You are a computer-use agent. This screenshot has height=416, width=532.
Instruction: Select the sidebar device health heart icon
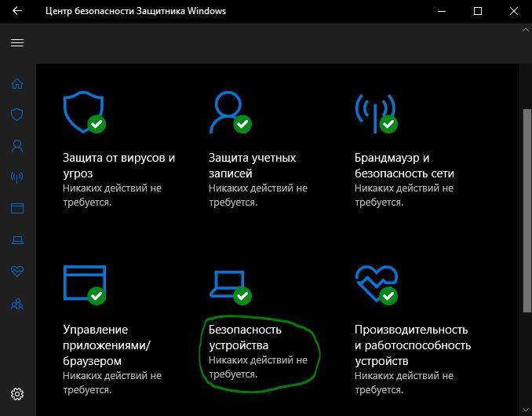[17, 271]
